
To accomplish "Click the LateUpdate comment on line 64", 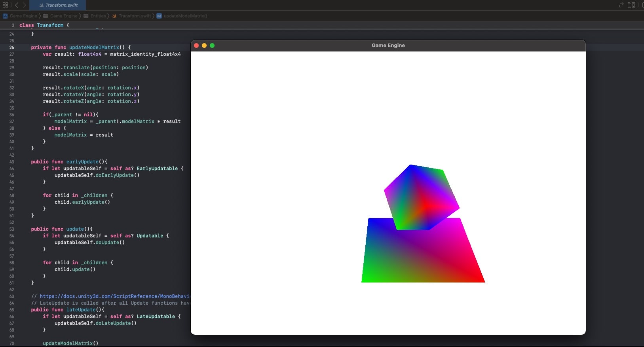I will pos(111,303).
